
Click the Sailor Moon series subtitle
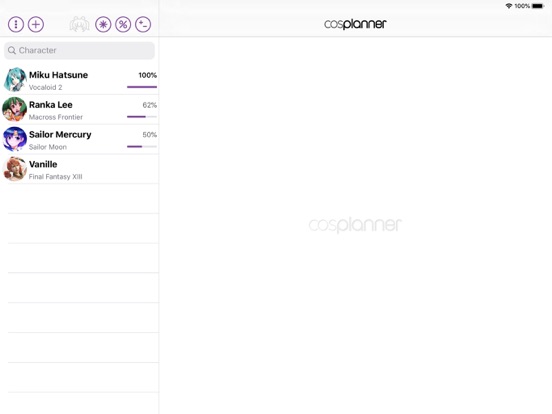click(48, 147)
